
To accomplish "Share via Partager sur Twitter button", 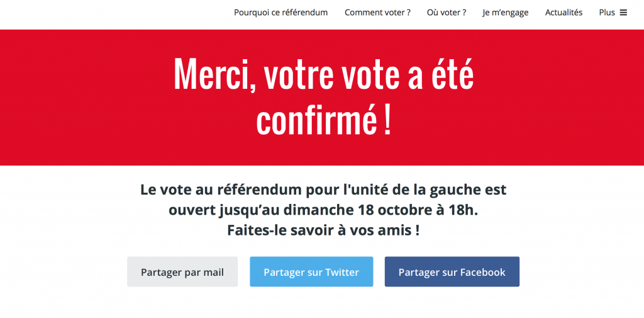I will click(x=311, y=272).
